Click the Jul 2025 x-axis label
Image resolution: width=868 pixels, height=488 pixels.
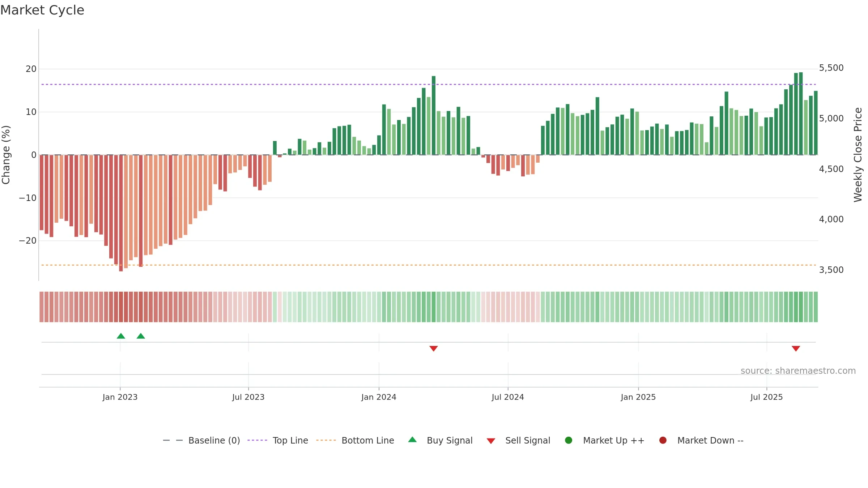[x=767, y=397]
